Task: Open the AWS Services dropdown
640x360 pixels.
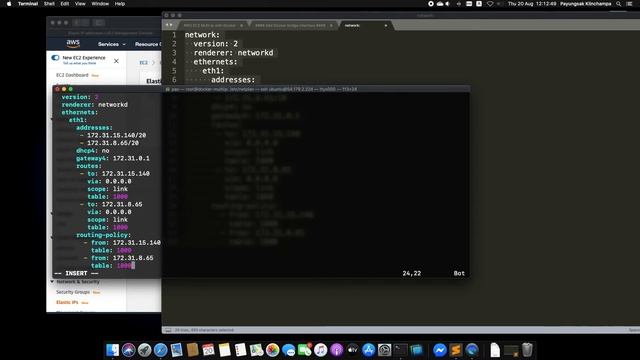Action: click(x=111, y=44)
